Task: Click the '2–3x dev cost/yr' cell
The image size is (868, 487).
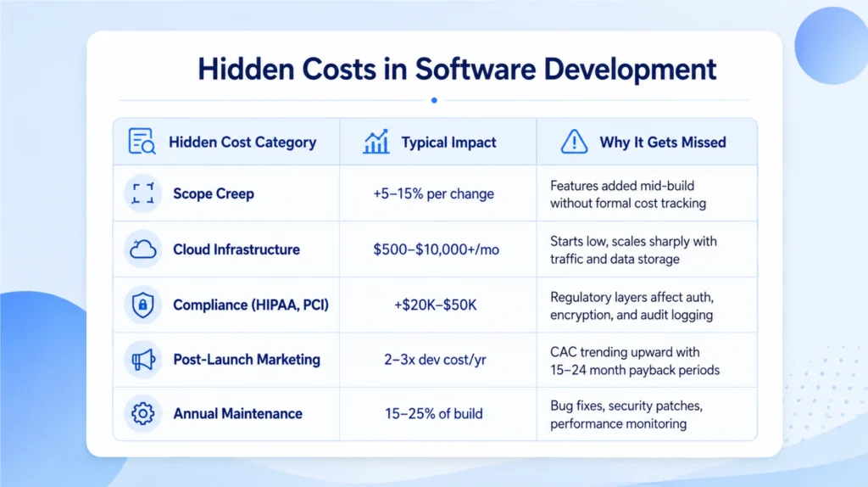Action: pyautogui.click(x=435, y=360)
